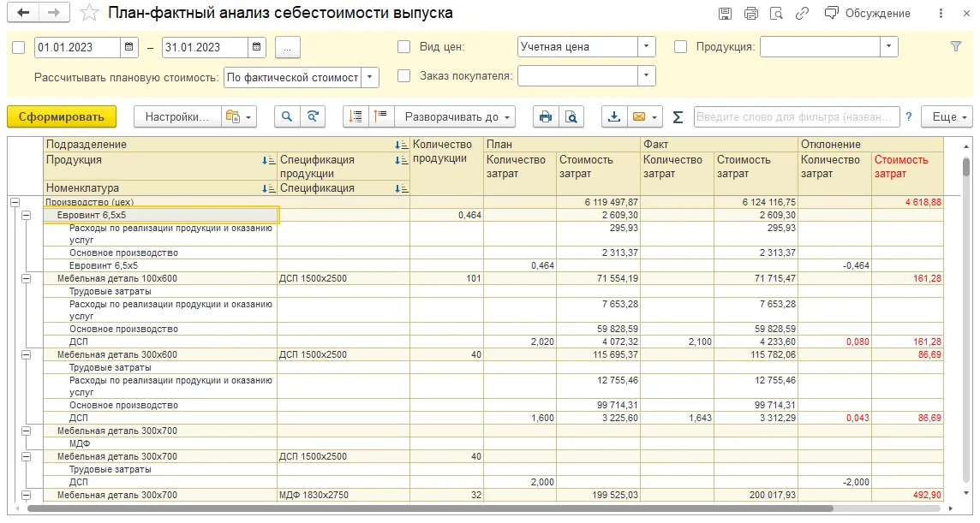Copy link to report via chain icon
The image size is (980, 523).
click(x=802, y=14)
